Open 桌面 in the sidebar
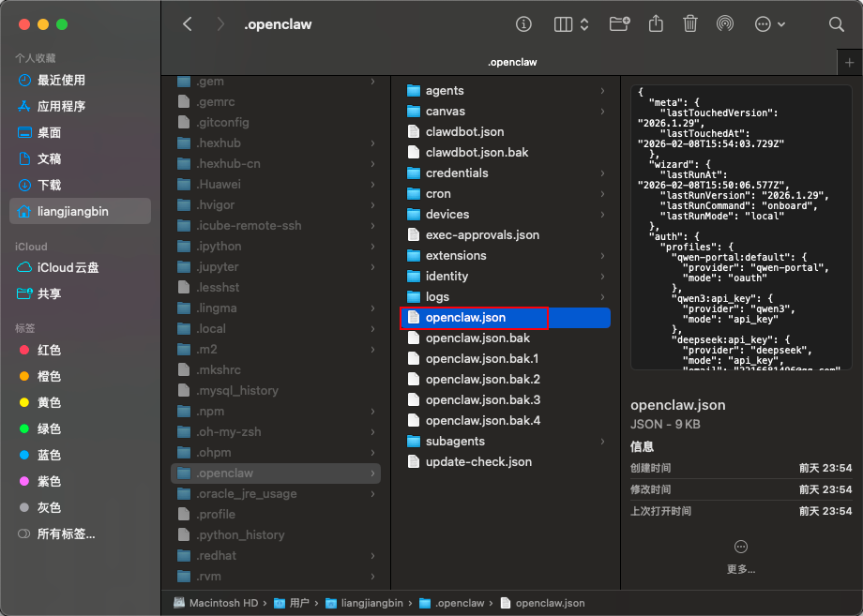Image resolution: width=863 pixels, height=616 pixels. [81, 133]
